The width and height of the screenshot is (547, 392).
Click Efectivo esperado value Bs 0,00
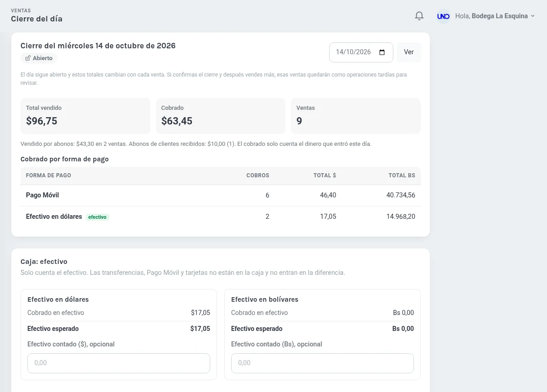403,329
